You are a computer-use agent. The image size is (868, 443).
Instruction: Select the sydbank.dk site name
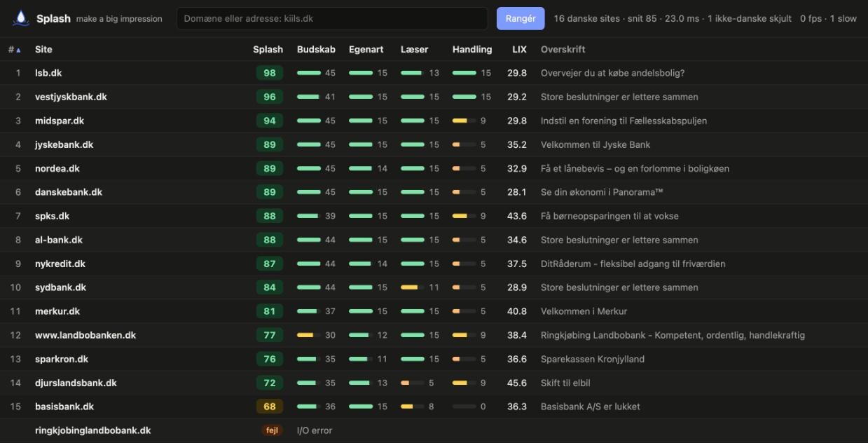tap(60, 287)
